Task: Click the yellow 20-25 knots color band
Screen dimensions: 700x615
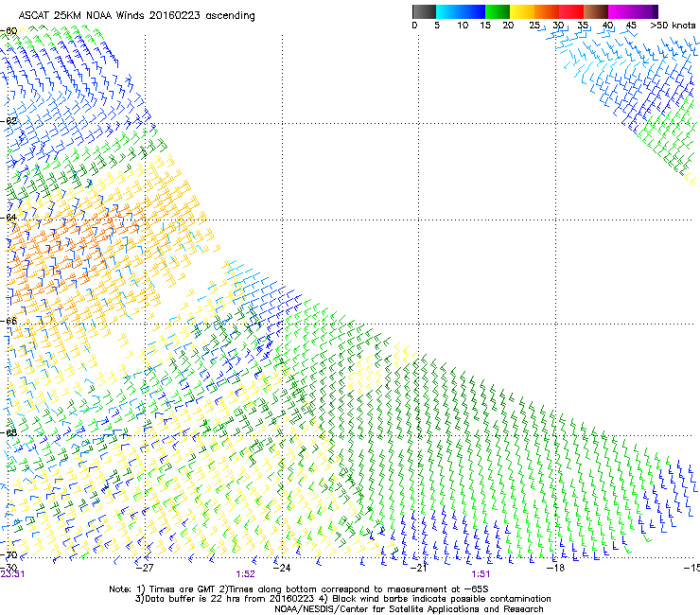Action: tap(522, 11)
